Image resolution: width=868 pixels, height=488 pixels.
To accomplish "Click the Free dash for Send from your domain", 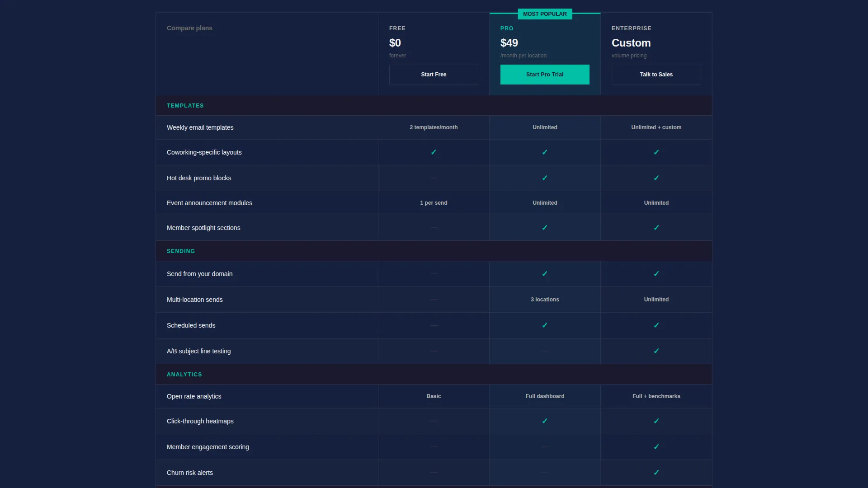I will click(x=434, y=274).
